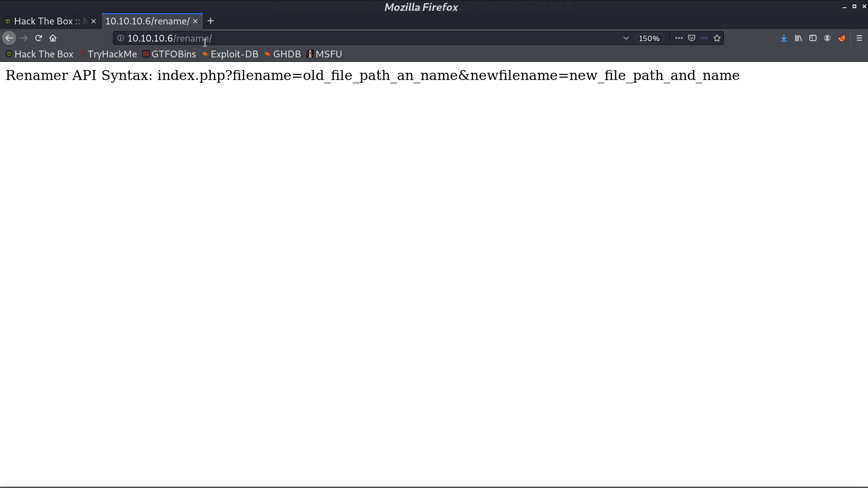Open the GTFOBins bookmark

(x=169, y=54)
